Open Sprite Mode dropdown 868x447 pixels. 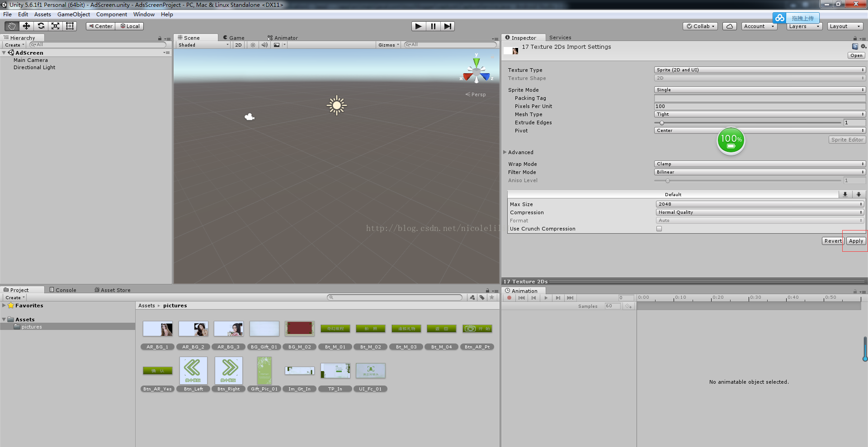point(759,89)
